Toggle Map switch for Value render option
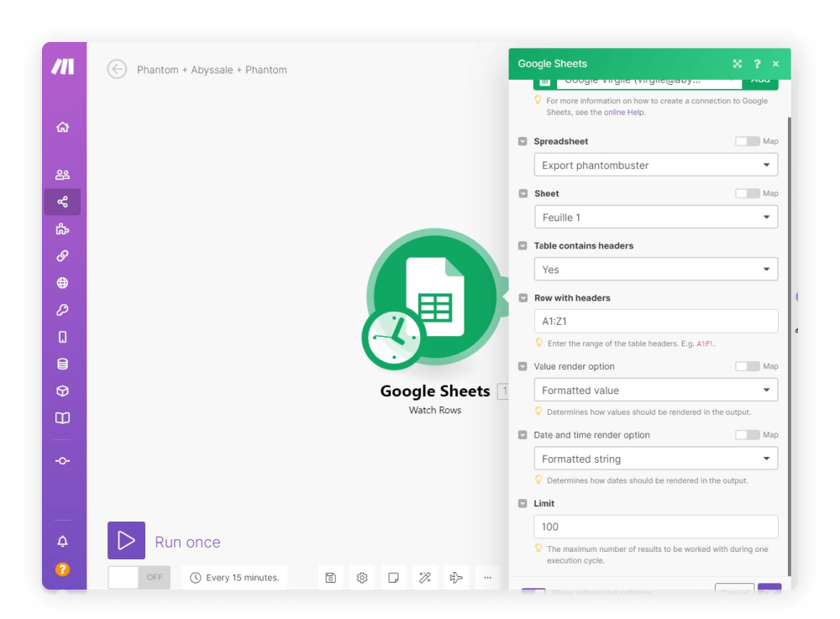The height and width of the screenshot is (619, 840). [748, 366]
